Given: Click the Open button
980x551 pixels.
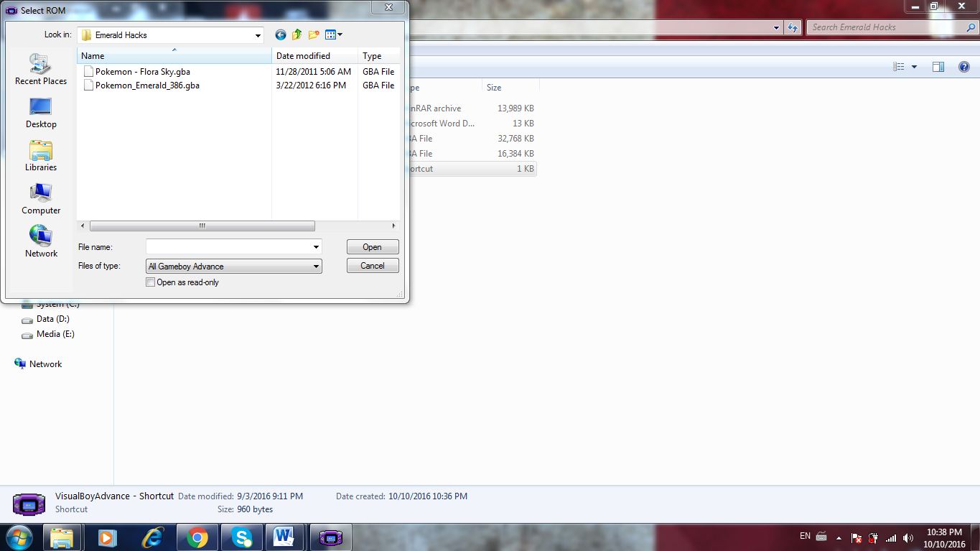Looking at the screenshot, I should point(373,247).
